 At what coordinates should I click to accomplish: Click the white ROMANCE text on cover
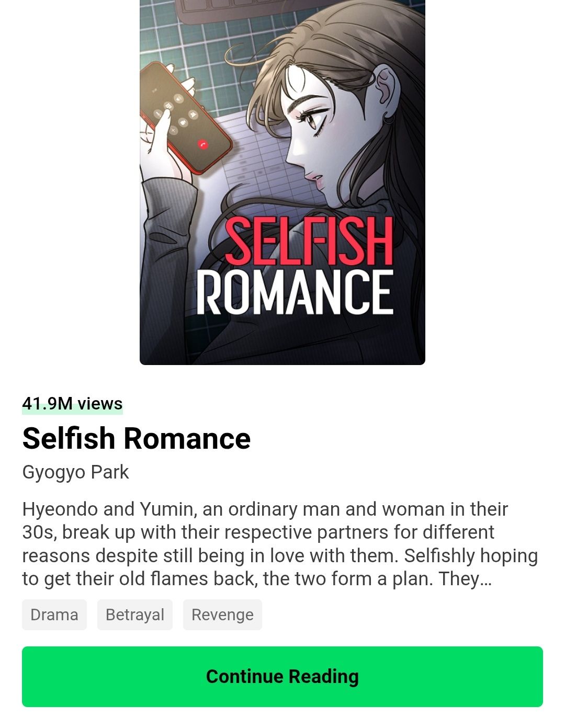(x=295, y=292)
